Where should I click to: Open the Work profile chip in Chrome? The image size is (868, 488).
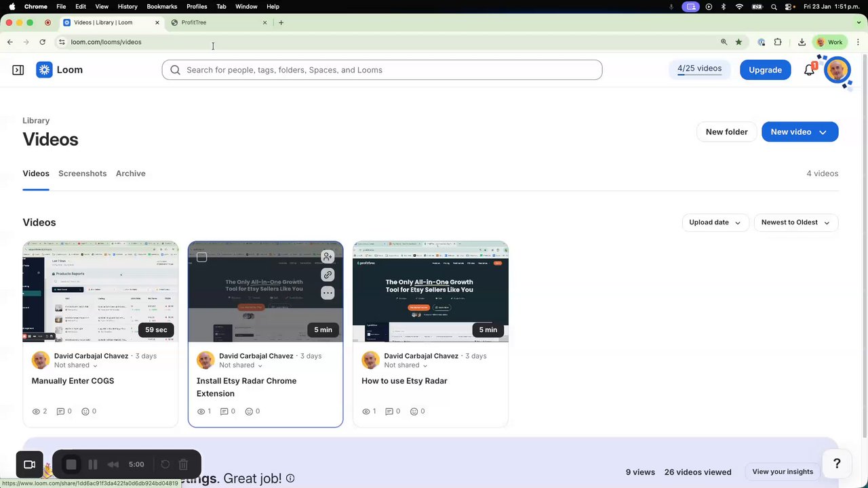click(x=830, y=42)
